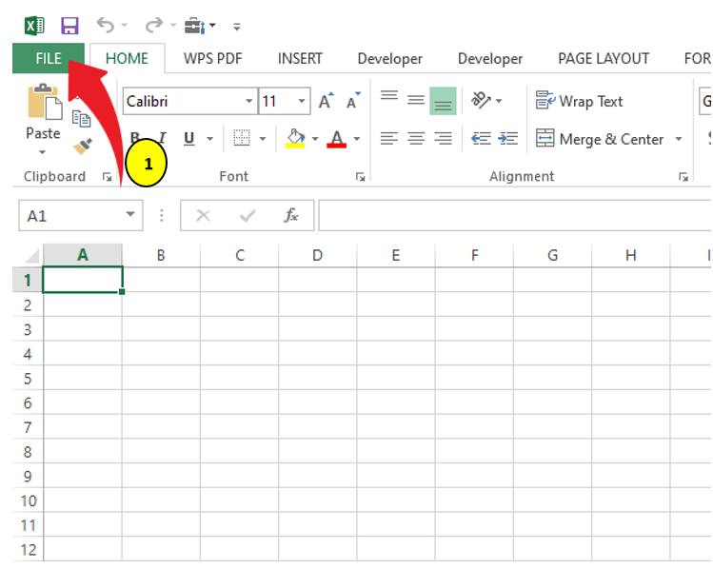This screenshot has width=713, height=588.
Task: Click the Save icon in quick access toolbar
Action: coord(69,25)
